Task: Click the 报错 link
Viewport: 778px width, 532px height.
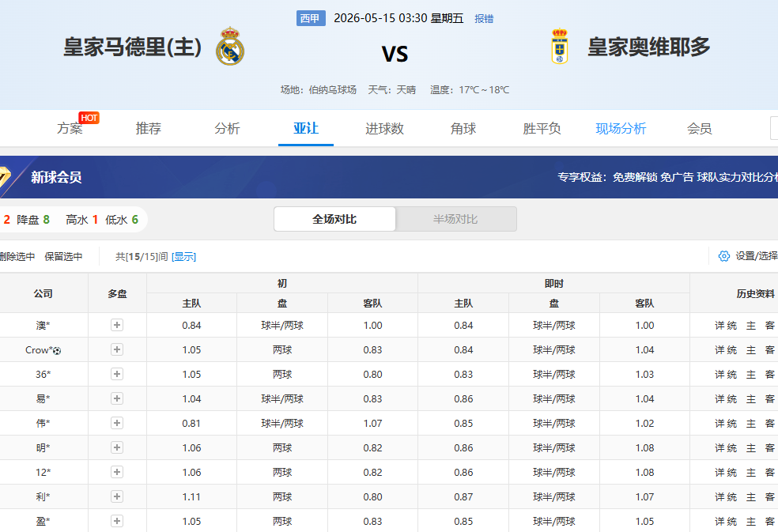Action: [x=484, y=19]
